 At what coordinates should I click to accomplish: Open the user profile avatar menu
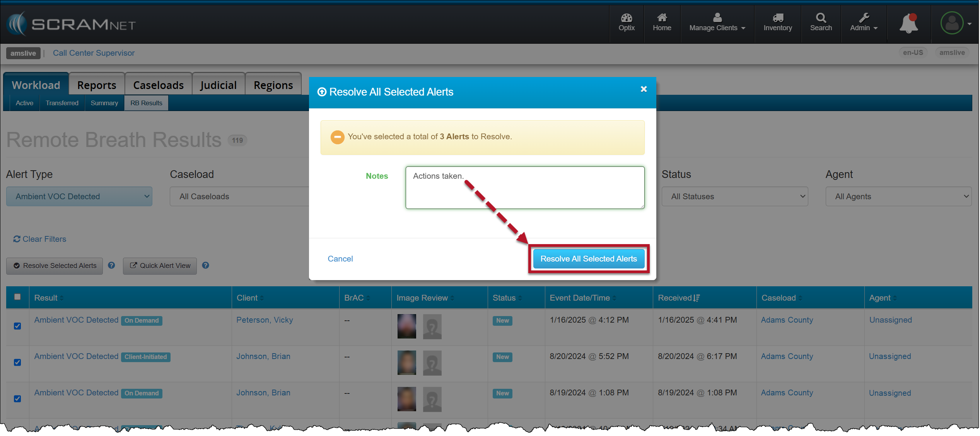pos(952,24)
